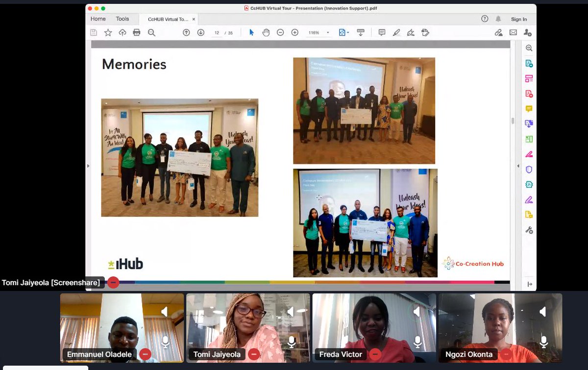The image size is (588, 370).
Task: Open green Compress/Scan tool icon in right pane
Action: click(529, 139)
